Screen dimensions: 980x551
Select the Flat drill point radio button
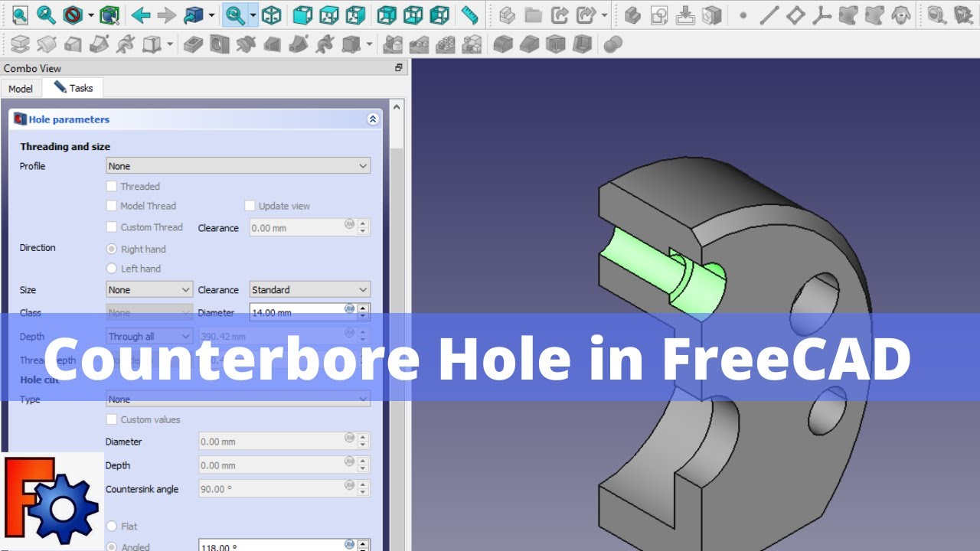(112, 527)
